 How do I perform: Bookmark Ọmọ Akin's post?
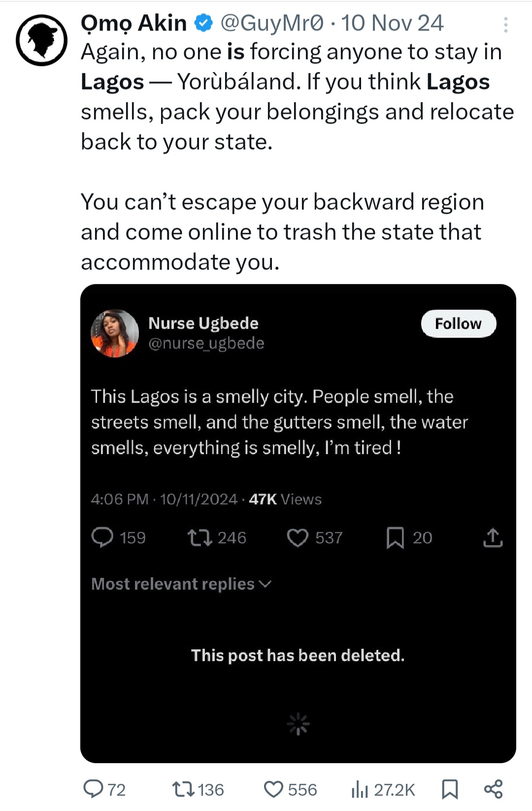click(x=449, y=789)
